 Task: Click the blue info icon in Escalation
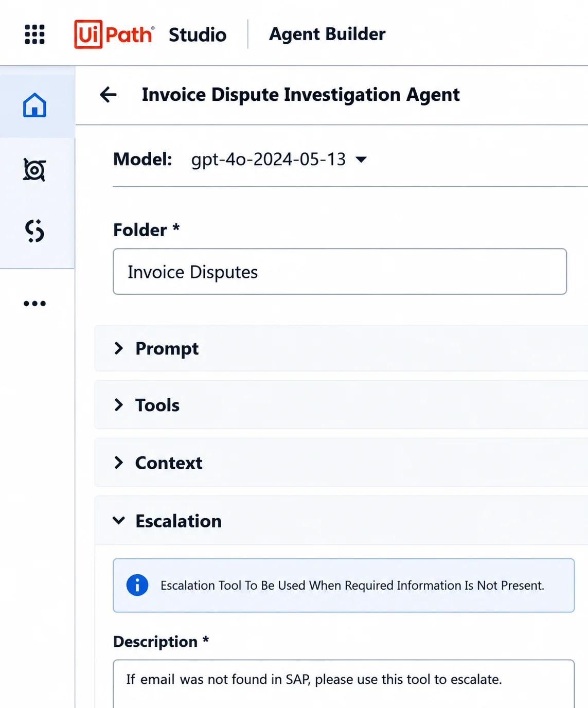(137, 585)
